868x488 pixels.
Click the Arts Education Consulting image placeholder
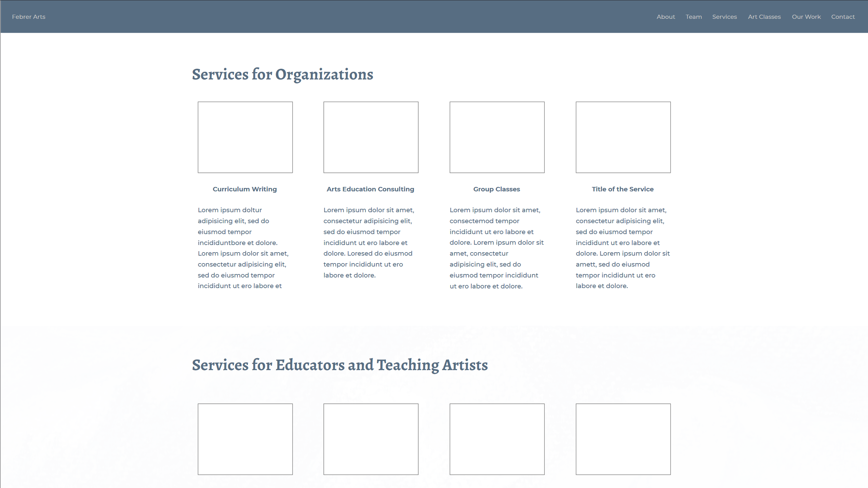pyautogui.click(x=371, y=137)
